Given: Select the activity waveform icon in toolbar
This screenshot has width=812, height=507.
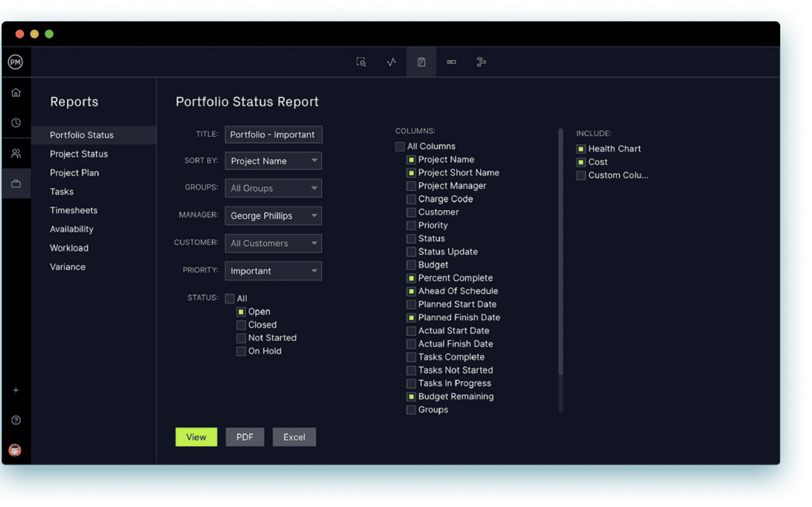Looking at the screenshot, I should [391, 62].
